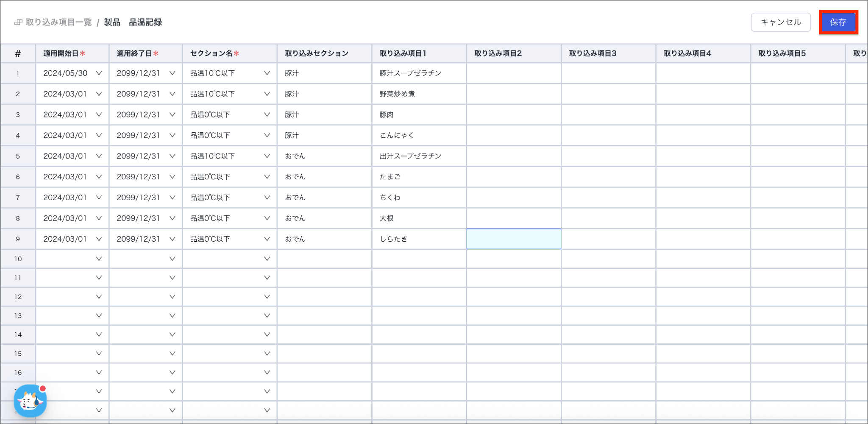Select row number 16 header

(18, 373)
